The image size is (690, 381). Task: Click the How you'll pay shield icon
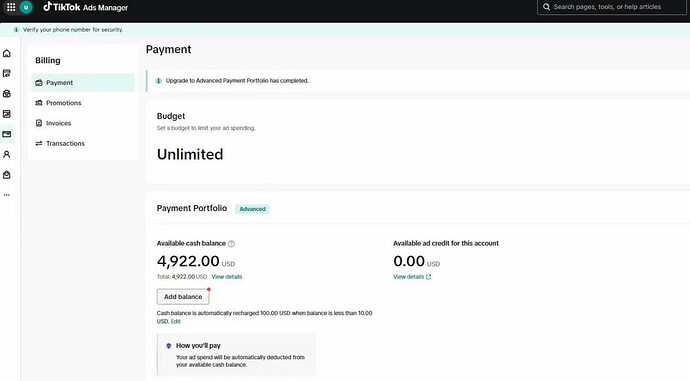point(169,346)
